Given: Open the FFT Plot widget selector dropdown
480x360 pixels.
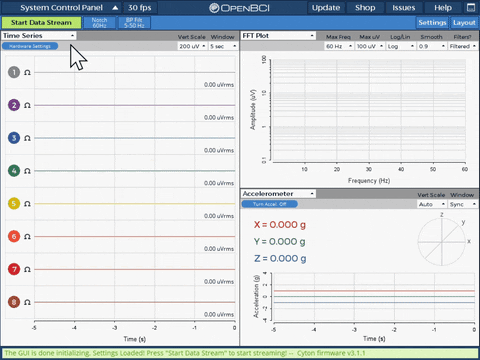Looking at the screenshot, I should coord(278,36).
